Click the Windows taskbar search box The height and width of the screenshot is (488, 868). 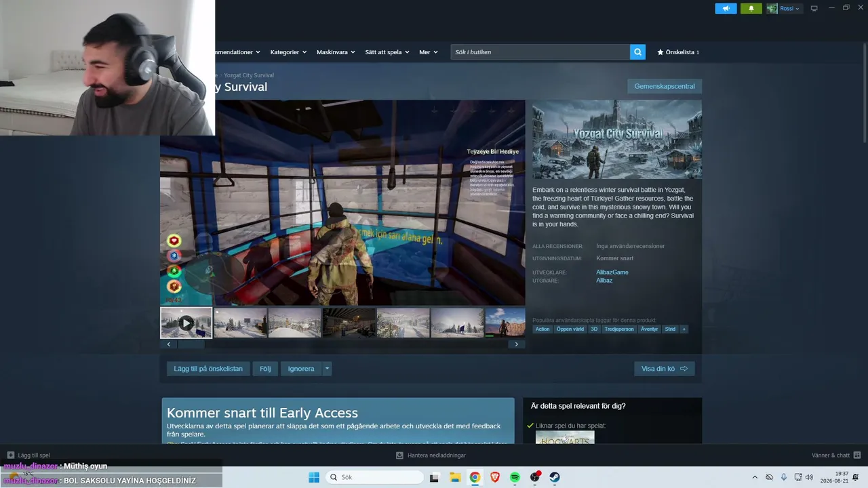(x=373, y=477)
